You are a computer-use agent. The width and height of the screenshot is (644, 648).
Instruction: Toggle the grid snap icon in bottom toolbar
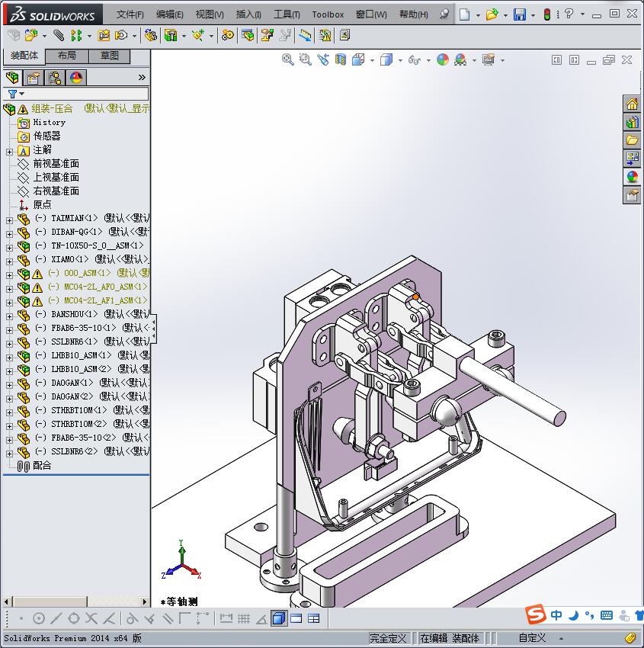[244, 619]
